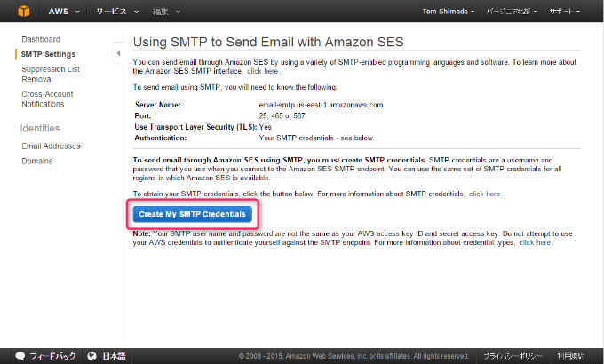Click the 'Server Name:' label
Image resolution: width=604 pixels, height=364 pixels.
pos(157,105)
